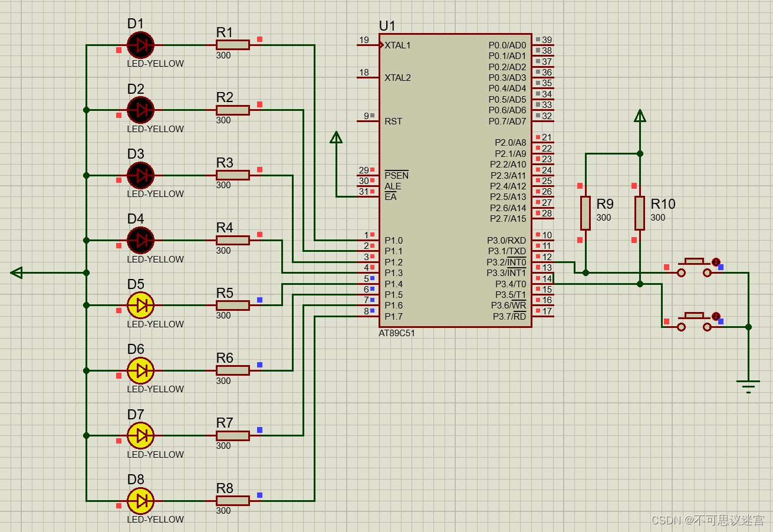This screenshot has width=773, height=532.
Task: Click the R1 resistor body
Action: 233,45
